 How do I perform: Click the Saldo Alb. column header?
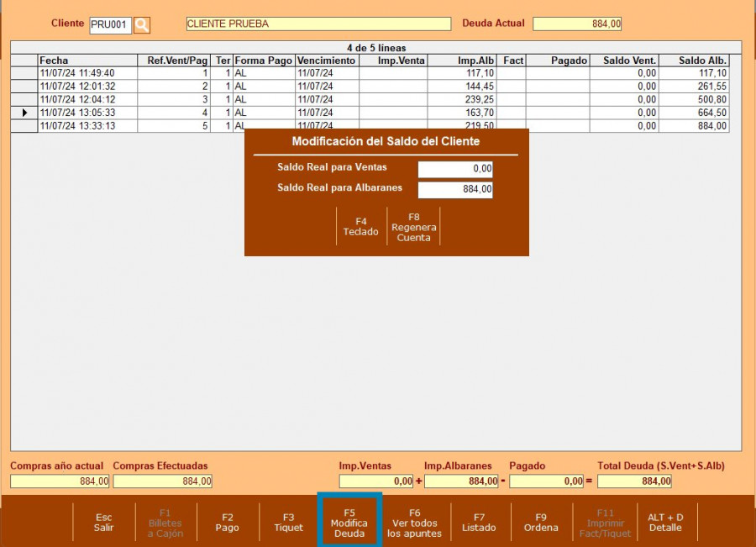pyautogui.click(x=693, y=60)
